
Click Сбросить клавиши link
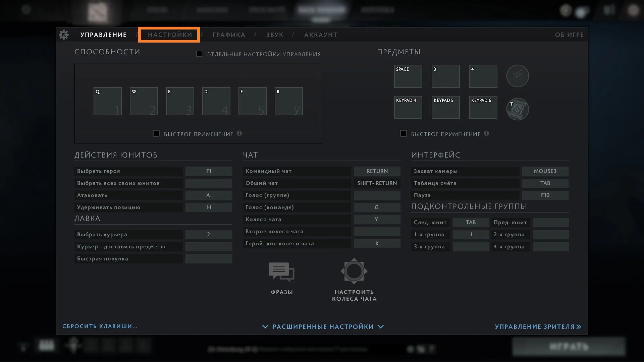coord(100,326)
